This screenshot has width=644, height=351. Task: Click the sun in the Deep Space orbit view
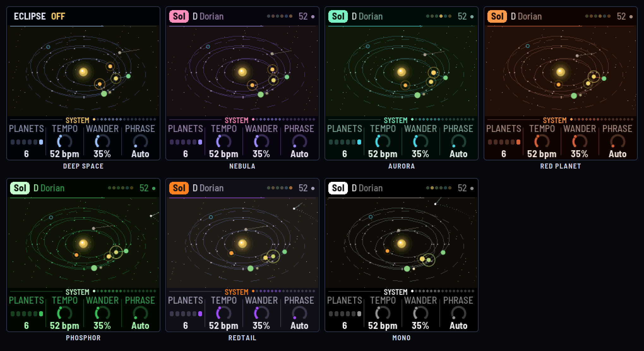click(83, 72)
